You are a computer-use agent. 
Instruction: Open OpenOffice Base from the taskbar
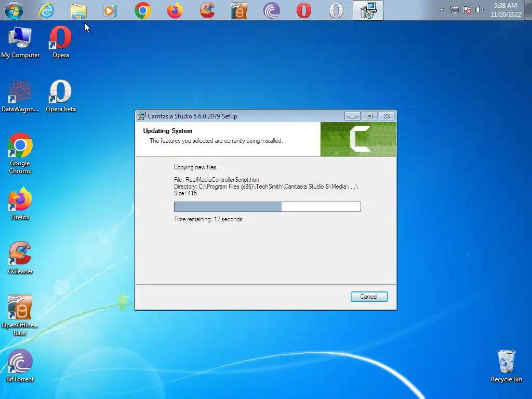point(239,10)
